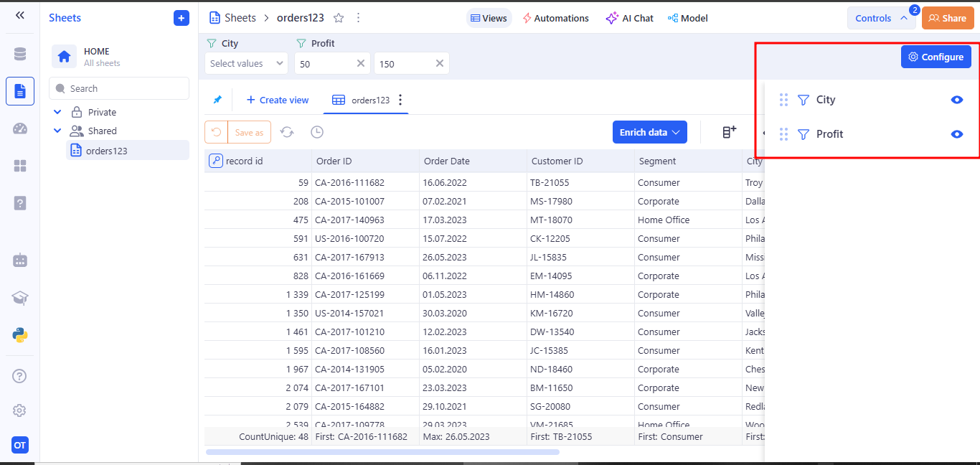Clear the Profit minimum value 50

[x=361, y=63]
